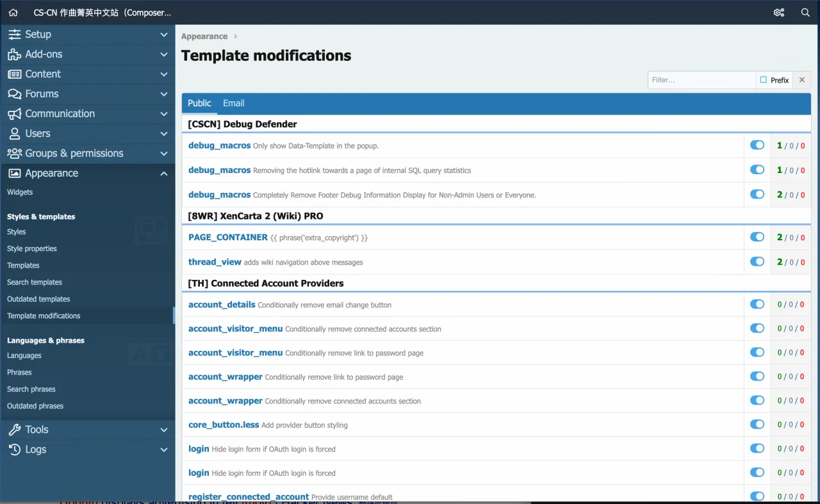This screenshot has height=504, width=820.
Task: Enable the Prefix checkbox
Action: [763, 80]
